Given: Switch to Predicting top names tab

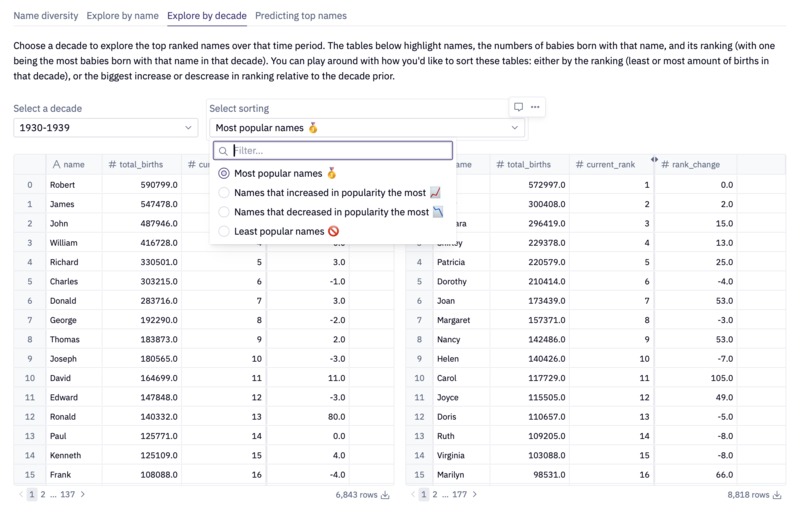Looking at the screenshot, I should click(301, 15).
